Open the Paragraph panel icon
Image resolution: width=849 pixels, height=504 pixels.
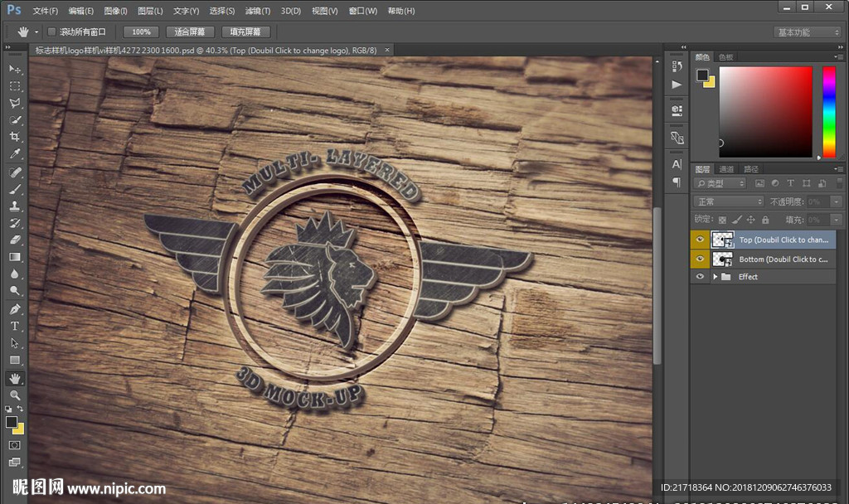[x=677, y=182]
